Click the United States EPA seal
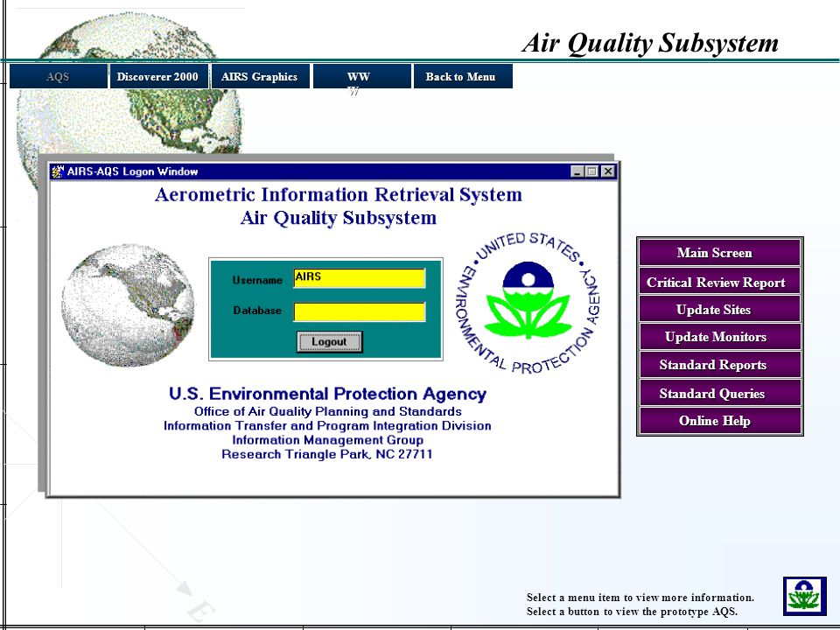The height and width of the screenshot is (630, 840). (x=528, y=303)
